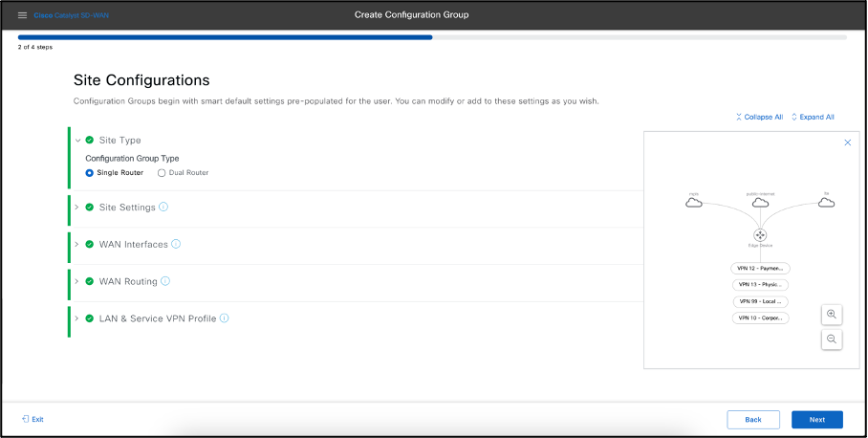Zoom in on the topology diagram
The image size is (868, 438).
tap(832, 314)
